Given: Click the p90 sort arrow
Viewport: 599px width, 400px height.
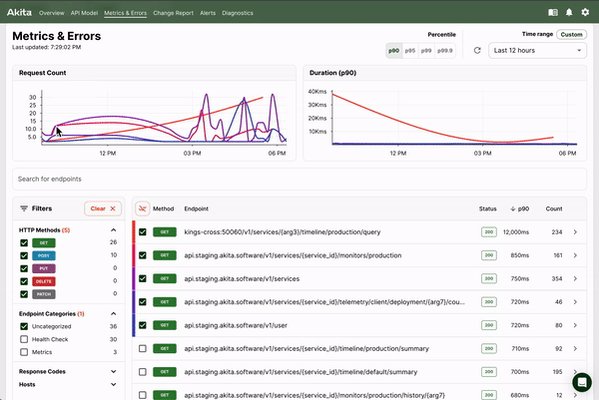Looking at the screenshot, I should 513,209.
